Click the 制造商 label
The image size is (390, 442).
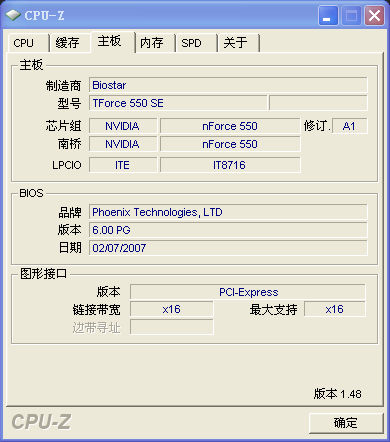63,86
